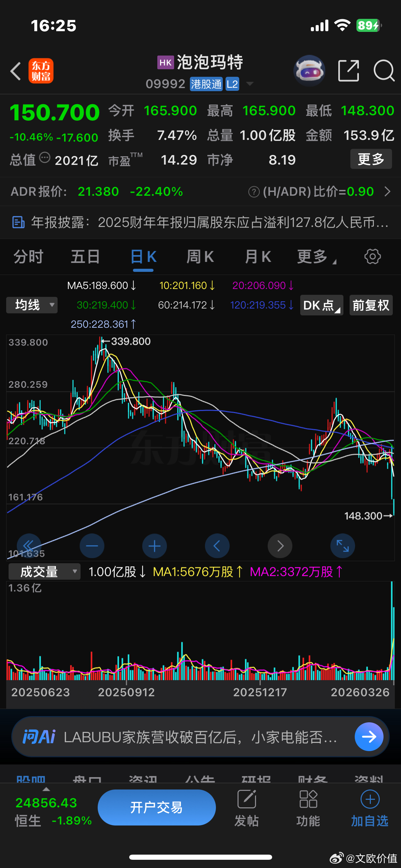
Task: Tap the 148.300 low price marker
Action: 368,516
